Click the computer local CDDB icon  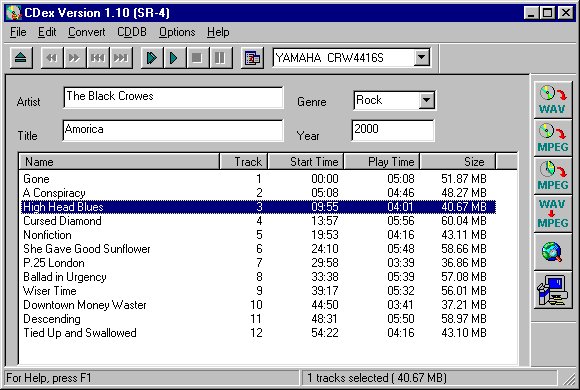click(x=553, y=290)
